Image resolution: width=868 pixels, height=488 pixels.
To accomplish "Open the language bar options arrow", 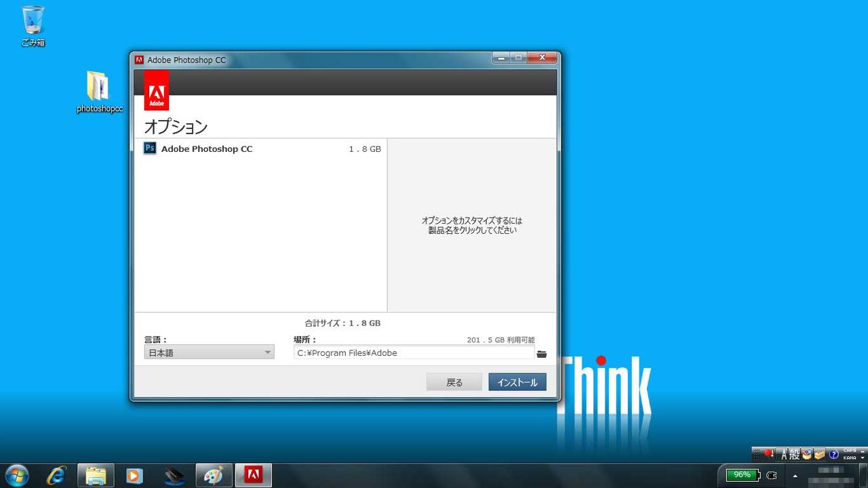I will 863,458.
